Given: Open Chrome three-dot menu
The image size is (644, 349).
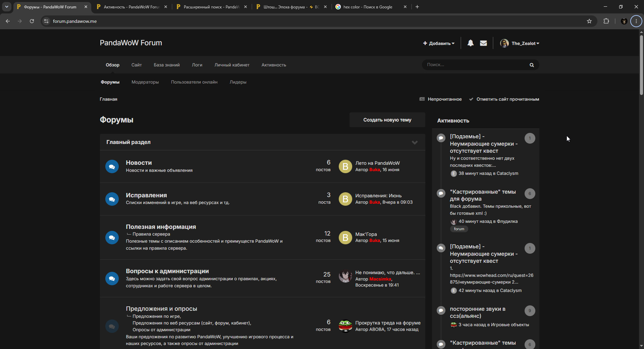Looking at the screenshot, I should (x=636, y=21).
